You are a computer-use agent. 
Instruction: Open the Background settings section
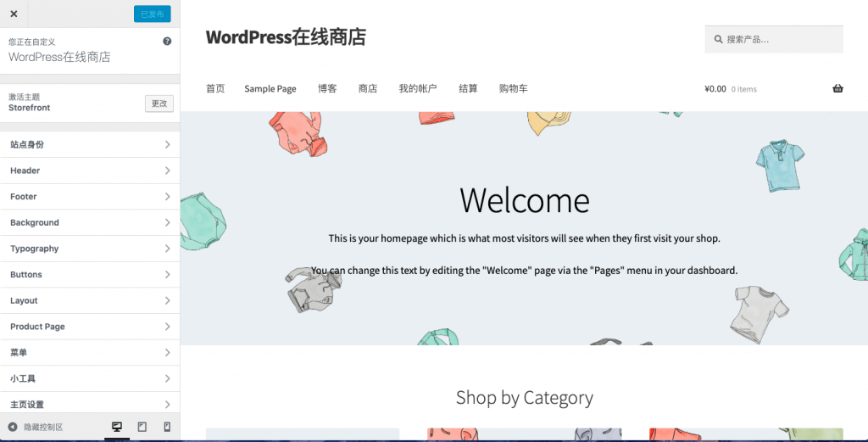[90, 222]
